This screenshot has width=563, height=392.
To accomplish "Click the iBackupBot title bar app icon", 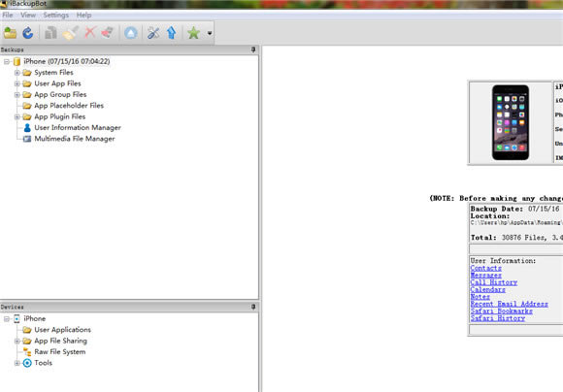I will (x=4, y=4).
